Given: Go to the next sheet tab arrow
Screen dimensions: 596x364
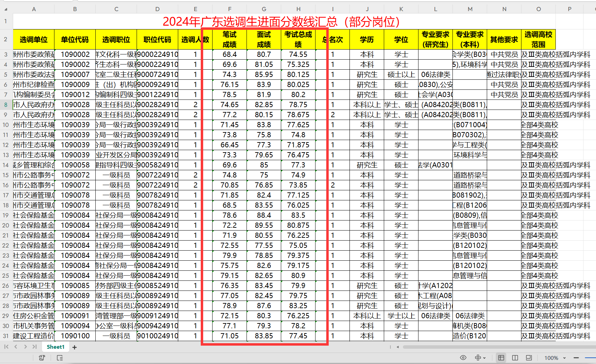Looking at the screenshot, I should pyautogui.click(x=25, y=347).
